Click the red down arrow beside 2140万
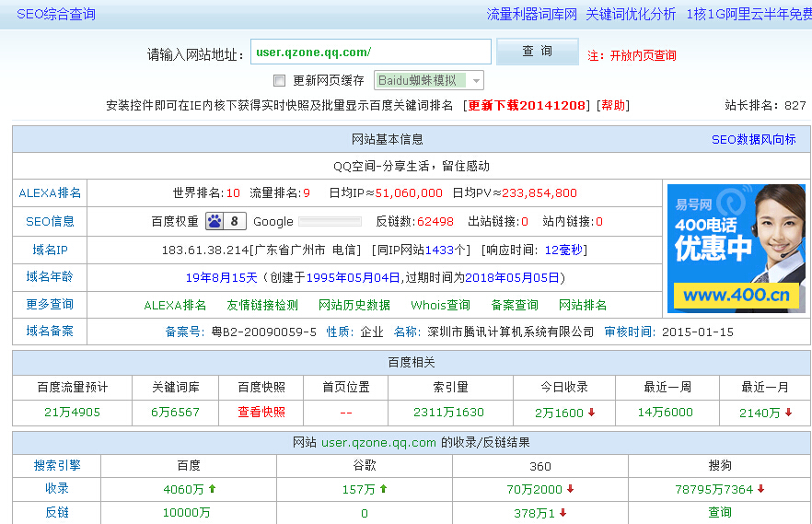This screenshot has height=524, width=812. pos(789,413)
